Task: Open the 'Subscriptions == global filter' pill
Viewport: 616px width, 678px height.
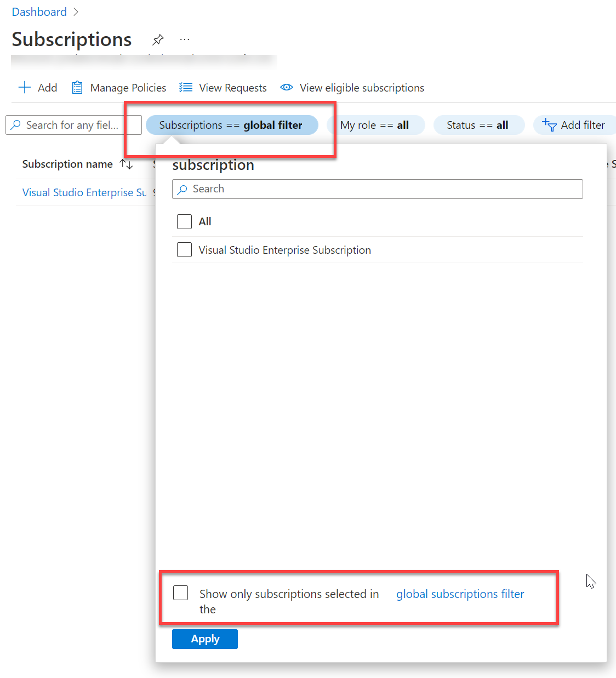Action: click(231, 125)
